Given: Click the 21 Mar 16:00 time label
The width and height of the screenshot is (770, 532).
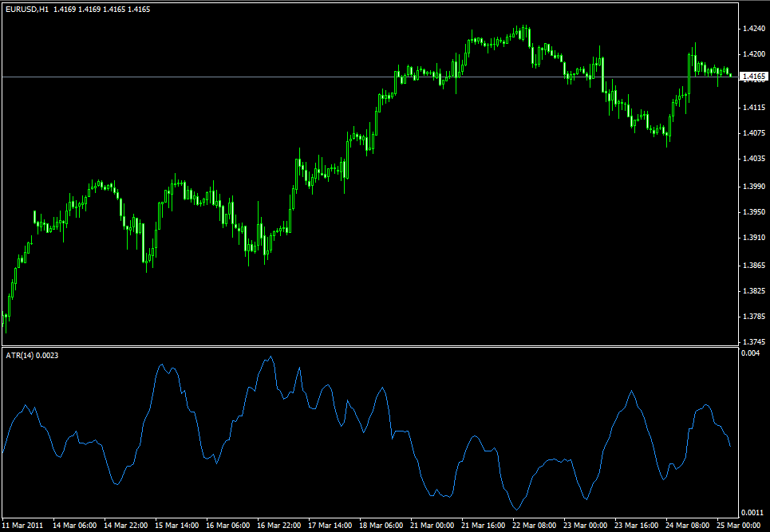Looking at the screenshot, I should point(484,525).
